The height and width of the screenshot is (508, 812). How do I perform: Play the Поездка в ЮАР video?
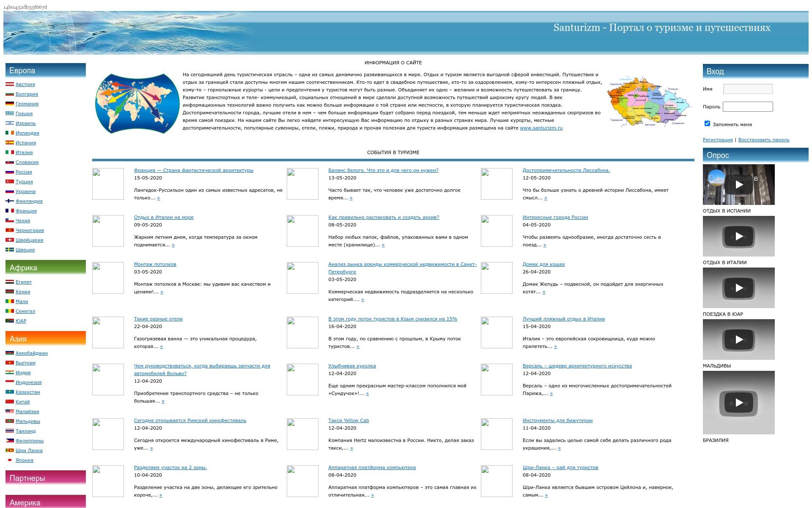[x=739, y=288]
